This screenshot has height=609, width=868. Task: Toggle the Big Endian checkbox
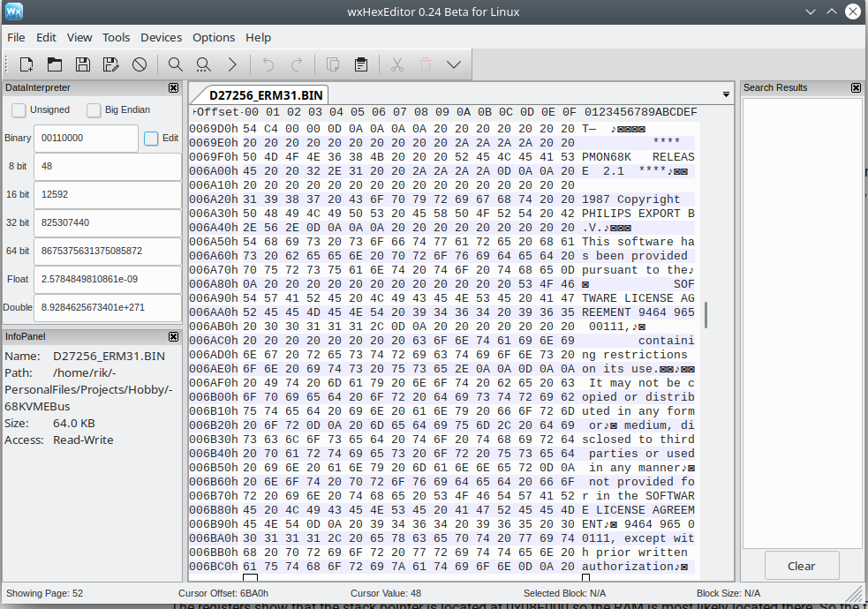(94, 110)
